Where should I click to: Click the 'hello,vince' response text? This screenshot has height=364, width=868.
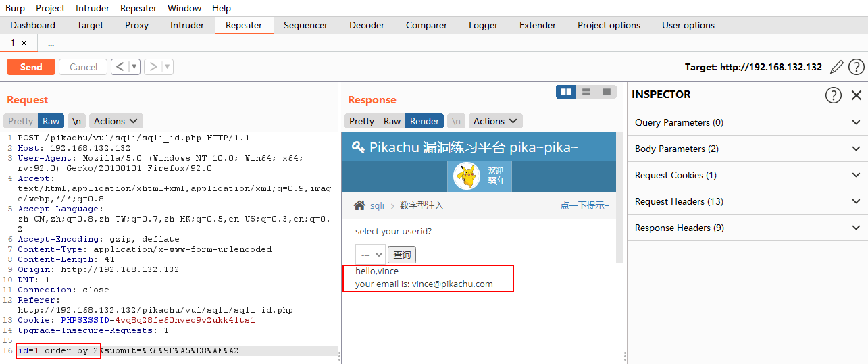pyautogui.click(x=377, y=271)
